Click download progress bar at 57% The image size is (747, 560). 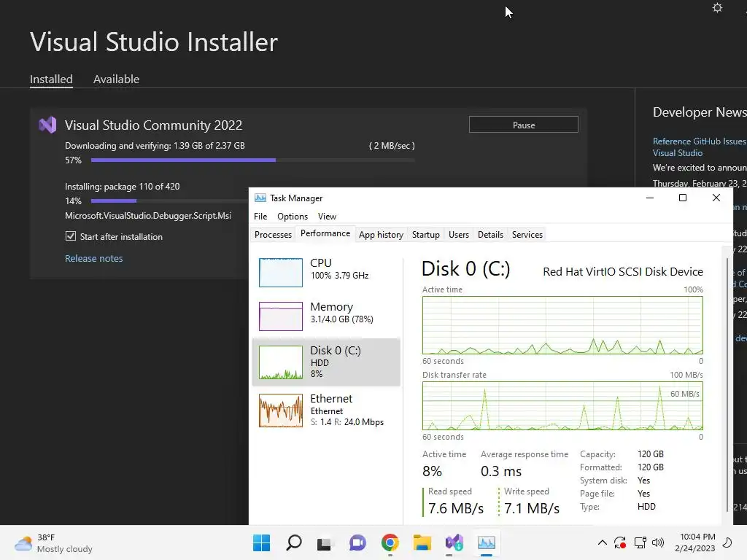pos(252,160)
